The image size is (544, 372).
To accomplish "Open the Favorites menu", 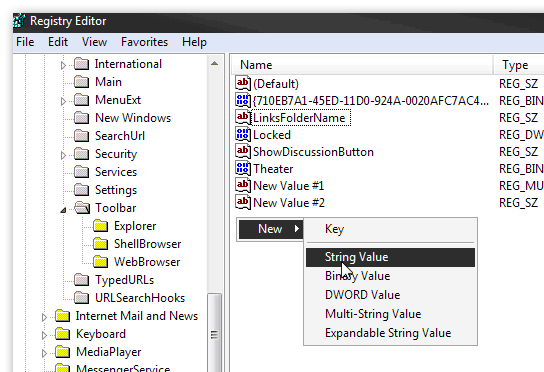I will coord(144,42).
